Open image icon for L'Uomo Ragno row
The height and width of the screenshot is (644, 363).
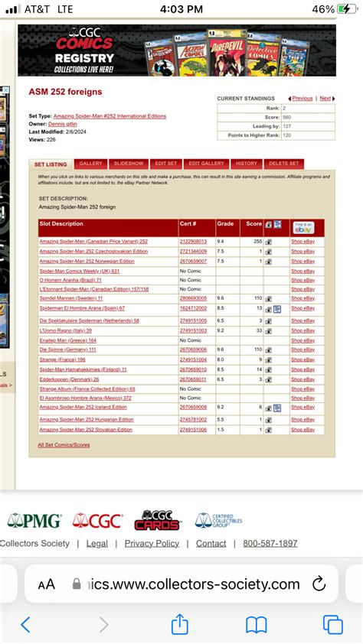268,331
